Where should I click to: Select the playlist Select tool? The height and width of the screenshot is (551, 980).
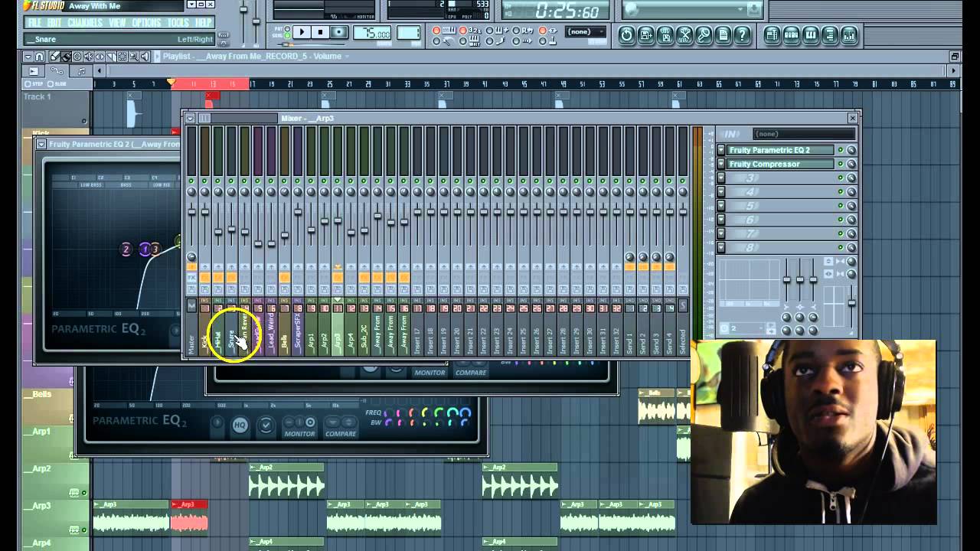(x=122, y=56)
